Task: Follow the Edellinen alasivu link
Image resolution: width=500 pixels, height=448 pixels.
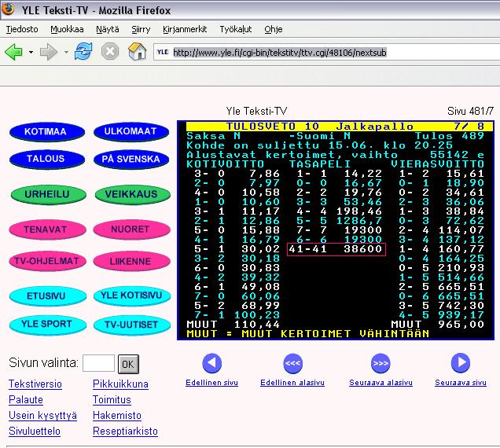Action: coord(292,383)
